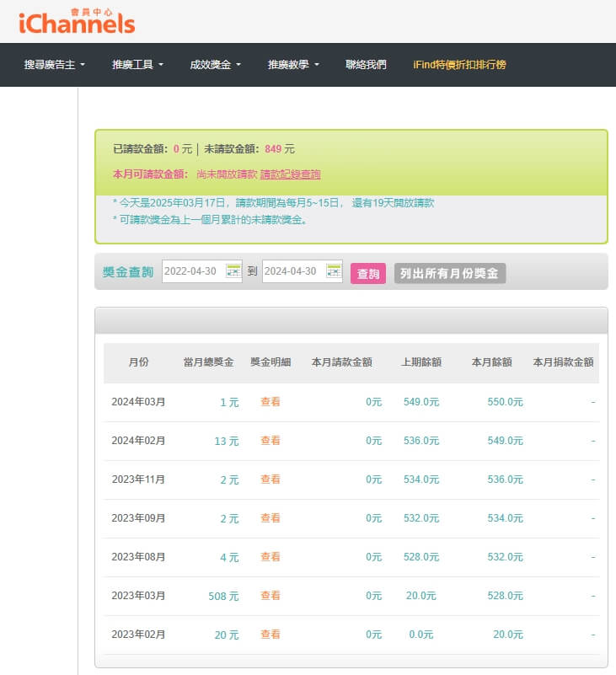Open the 推廣教學 menu
The height and width of the screenshot is (675, 616).
coord(293,65)
